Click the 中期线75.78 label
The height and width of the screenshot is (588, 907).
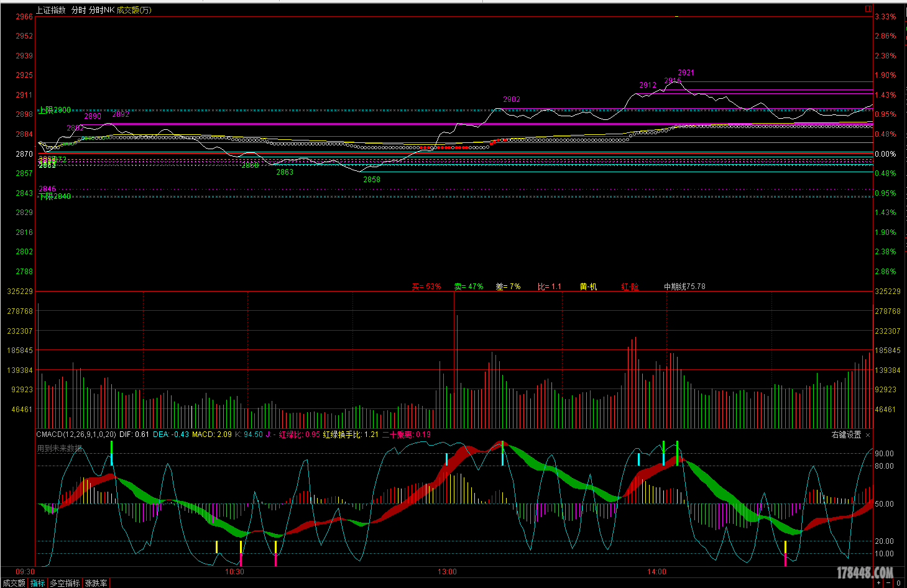684,287
